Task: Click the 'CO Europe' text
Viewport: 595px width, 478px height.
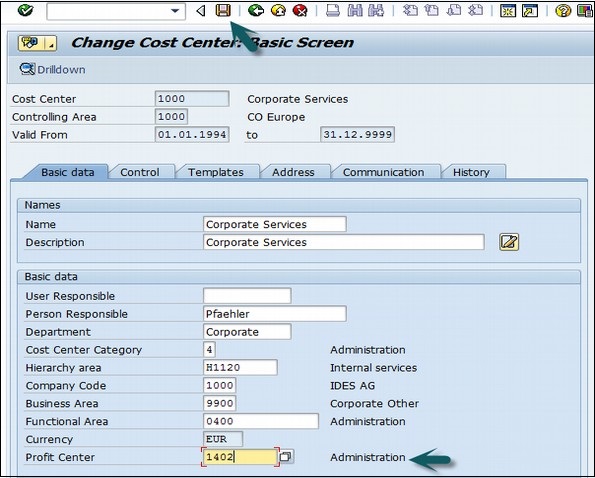Action: [276, 117]
